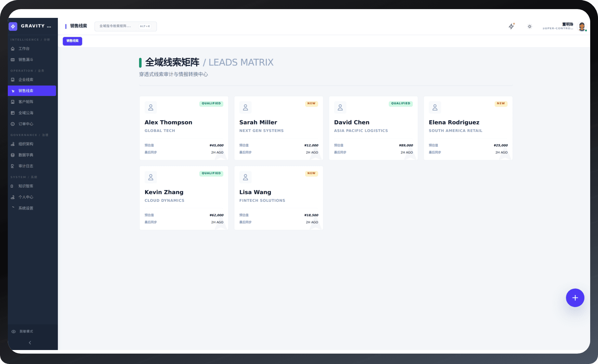Open Lisa Wang lead card
The image size is (598, 364).
(279, 198)
